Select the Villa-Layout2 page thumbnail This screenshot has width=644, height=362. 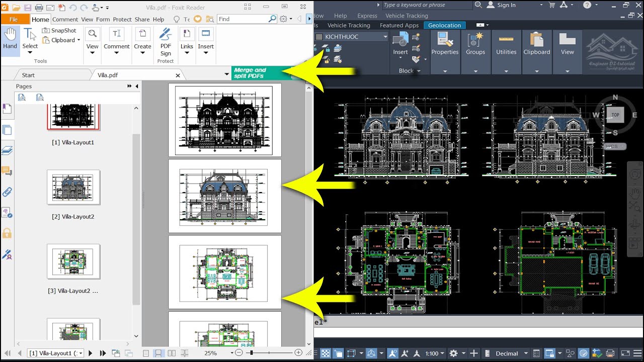tap(73, 188)
